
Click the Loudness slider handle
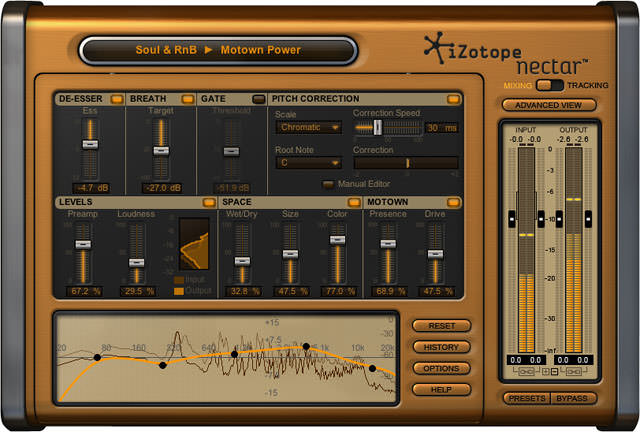click(136, 263)
